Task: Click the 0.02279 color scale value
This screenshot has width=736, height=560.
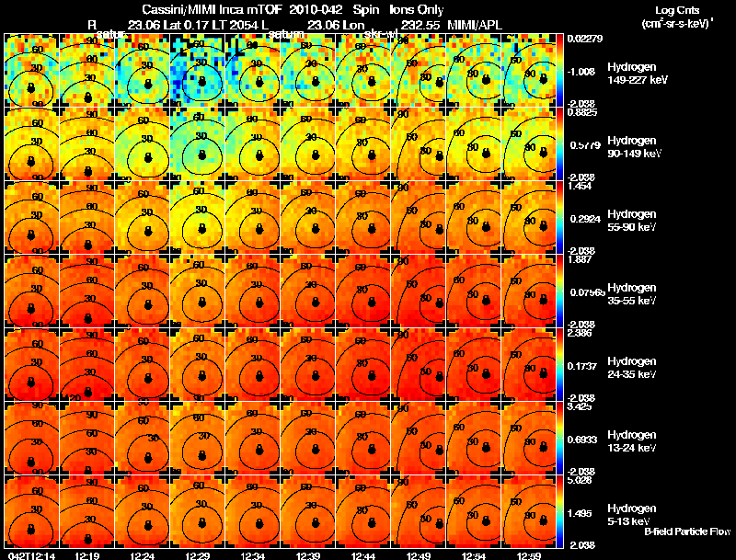Action: (x=584, y=39)
